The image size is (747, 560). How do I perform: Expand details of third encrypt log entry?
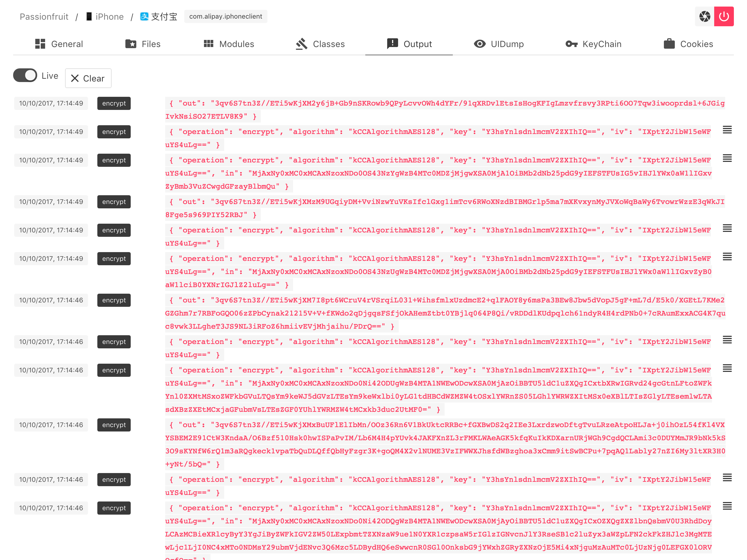(727, 158)
